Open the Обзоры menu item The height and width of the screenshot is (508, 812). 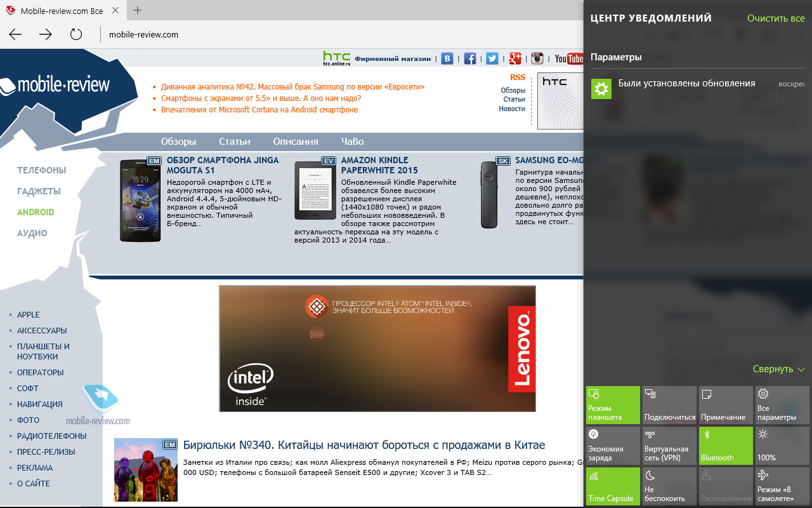(x=178, y=142)
